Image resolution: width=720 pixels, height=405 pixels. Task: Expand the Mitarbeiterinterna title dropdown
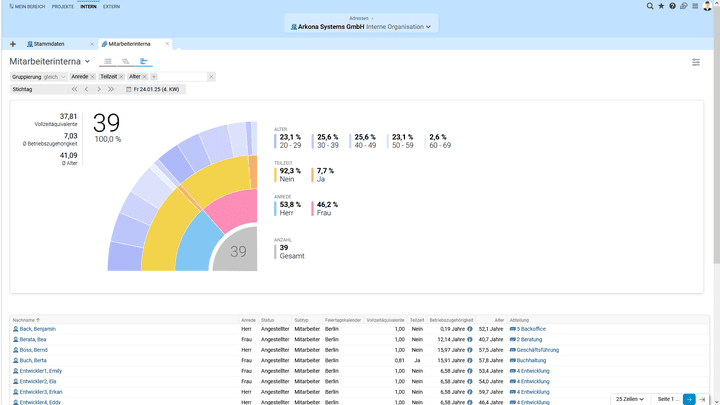point(88,62)
